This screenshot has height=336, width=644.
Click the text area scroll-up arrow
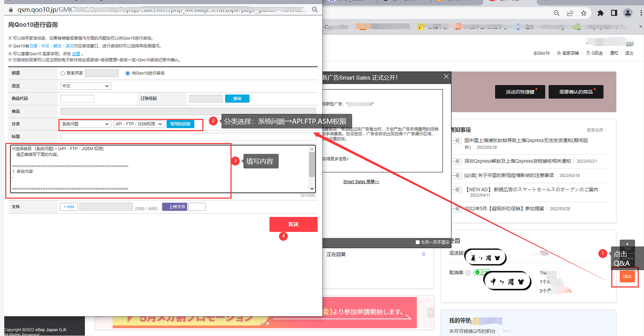[x=312, y=149]
